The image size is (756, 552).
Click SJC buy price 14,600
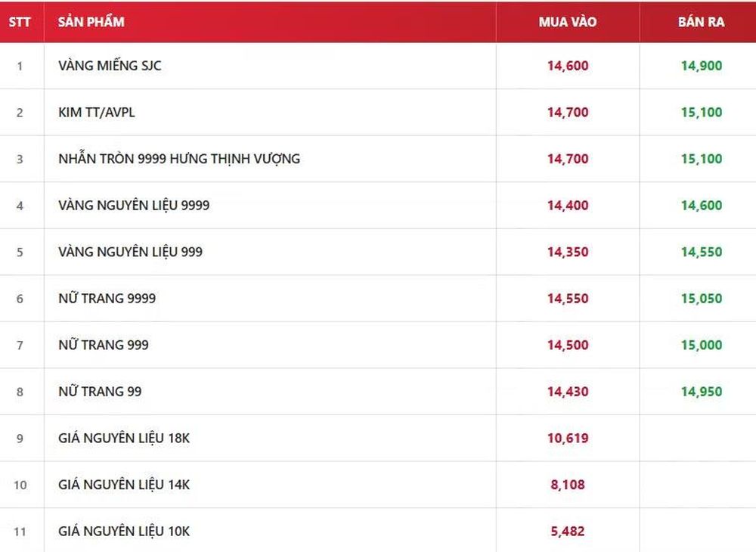[568, 66]
